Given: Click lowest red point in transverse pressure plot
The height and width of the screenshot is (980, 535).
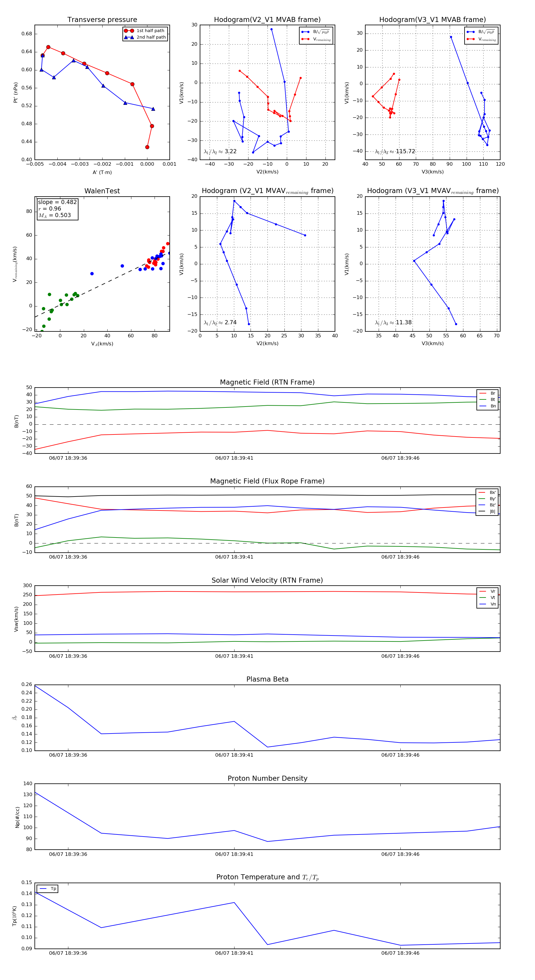Looking at the screenshot, I should click(147, 147).
